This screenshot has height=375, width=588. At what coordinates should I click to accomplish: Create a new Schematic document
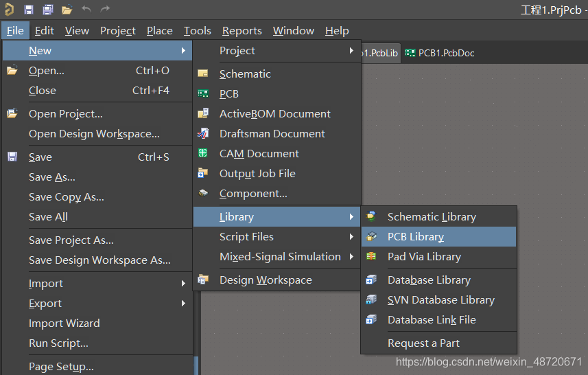pyautogui.click(x=245, y=74)
